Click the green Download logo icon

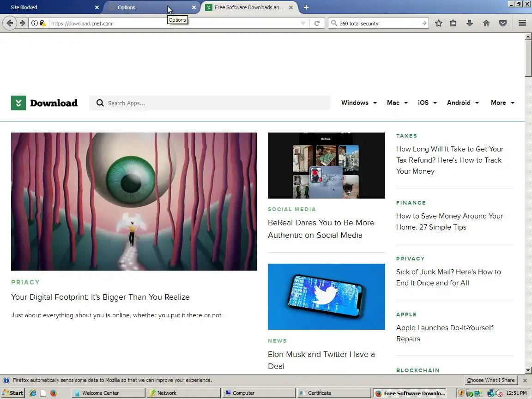(x=18, y=103)
